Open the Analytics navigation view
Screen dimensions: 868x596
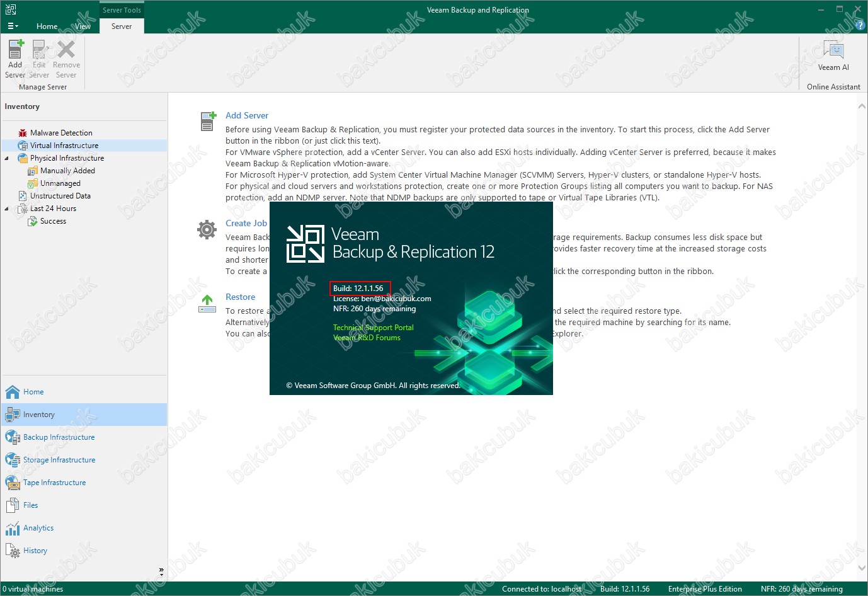(x=84, y=528)
